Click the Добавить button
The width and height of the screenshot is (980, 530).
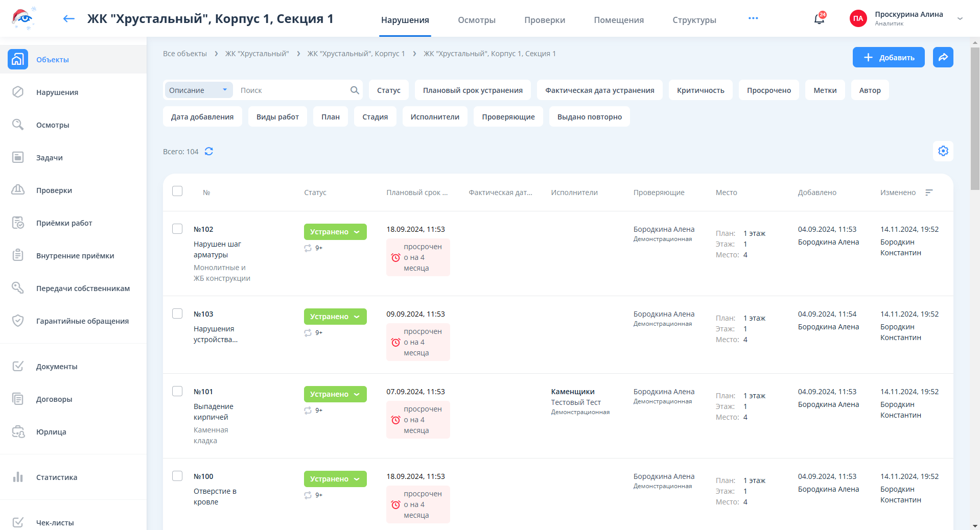click(888, 57)
